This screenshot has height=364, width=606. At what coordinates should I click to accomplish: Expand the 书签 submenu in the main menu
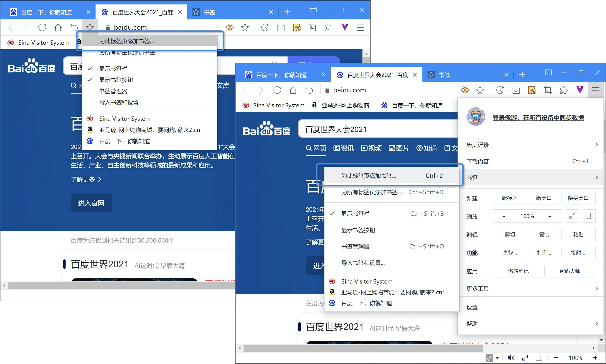530,177
